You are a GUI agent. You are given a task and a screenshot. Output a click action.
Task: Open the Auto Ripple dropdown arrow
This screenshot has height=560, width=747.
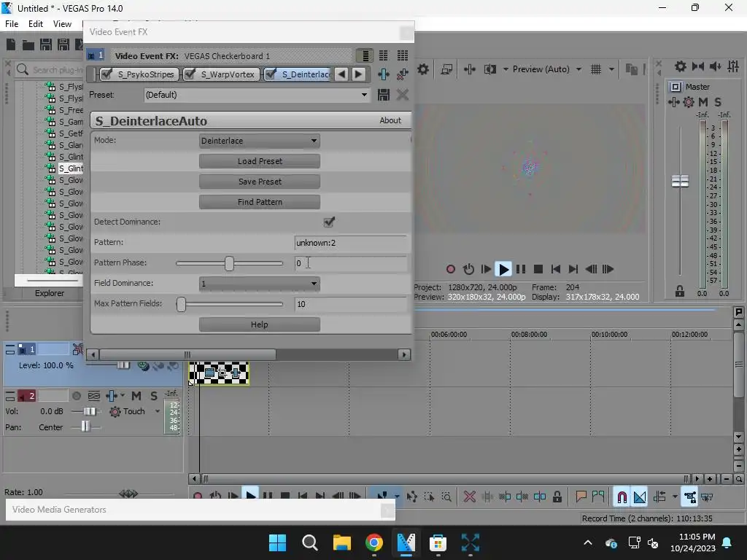(675, 497)
